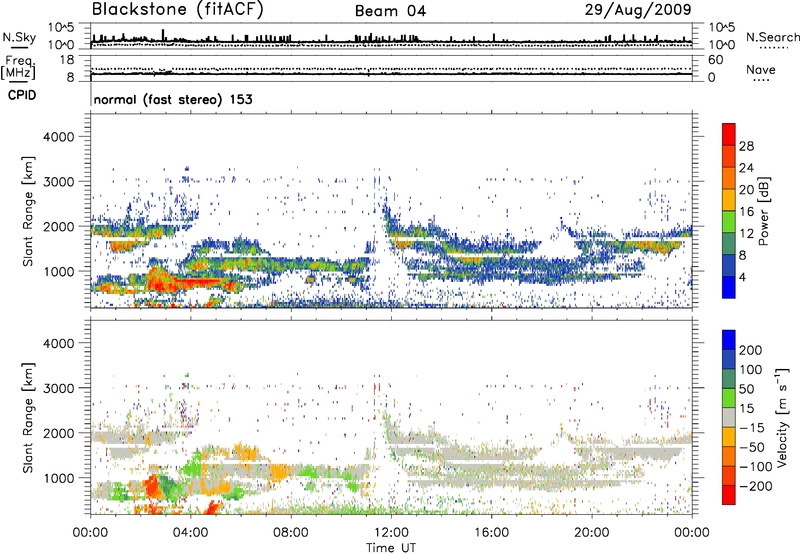Click the date '29/Aug/2009'

coord(638,9)
